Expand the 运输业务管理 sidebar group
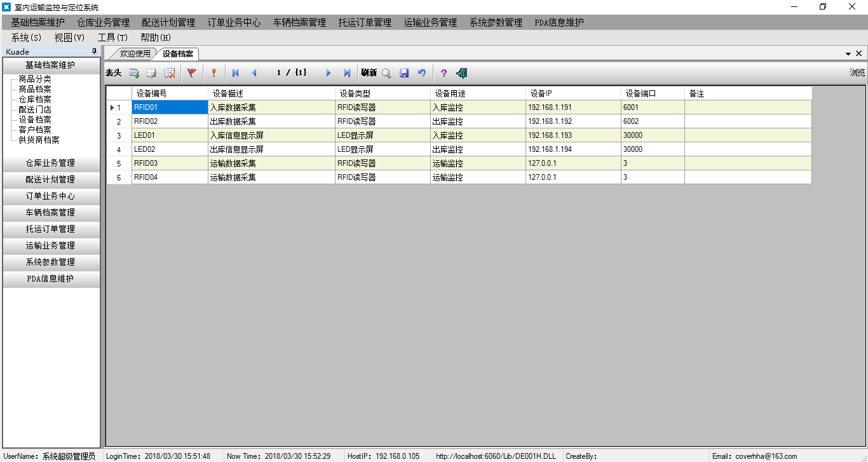Image resolution: width=868 pixels, height=462 pixels. [51, 245]
